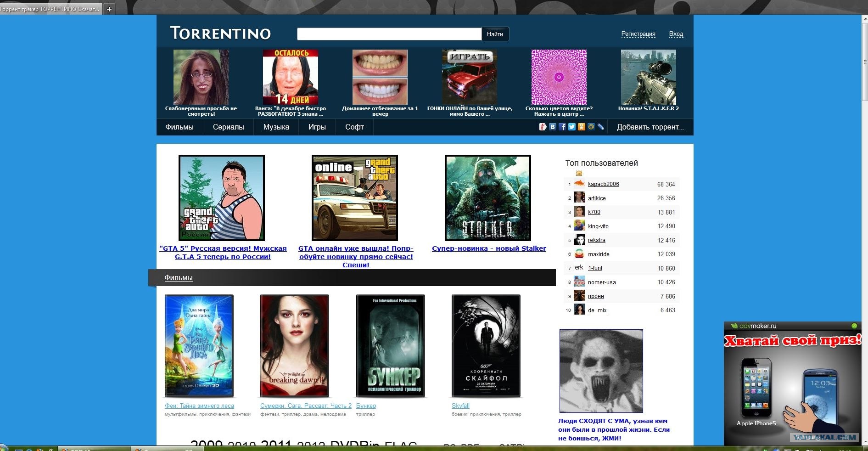The width and height of the screenshot is (868, 451).
Task: Open the Breaking Dawn movie poster
Action: [x=295, y=346]
